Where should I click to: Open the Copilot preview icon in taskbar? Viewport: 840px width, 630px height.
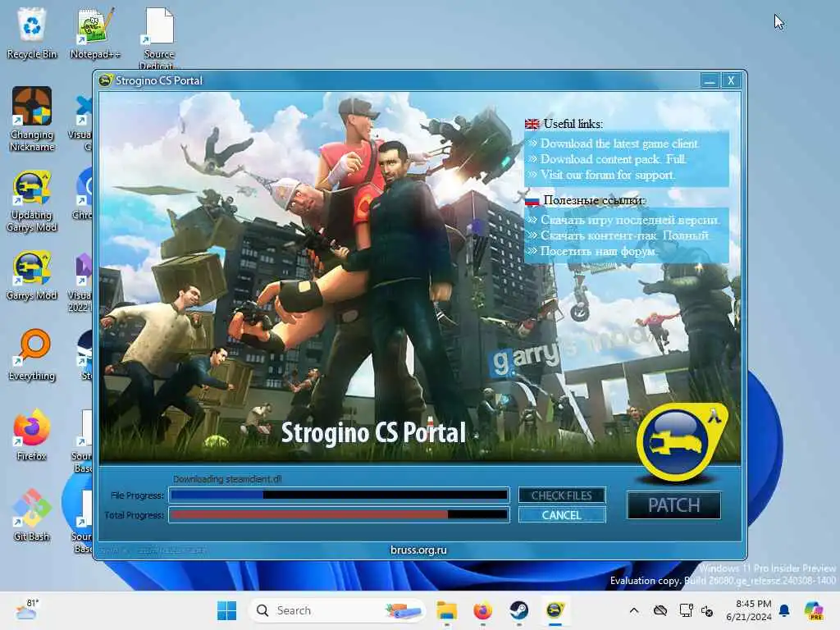[x=814, y=610]
